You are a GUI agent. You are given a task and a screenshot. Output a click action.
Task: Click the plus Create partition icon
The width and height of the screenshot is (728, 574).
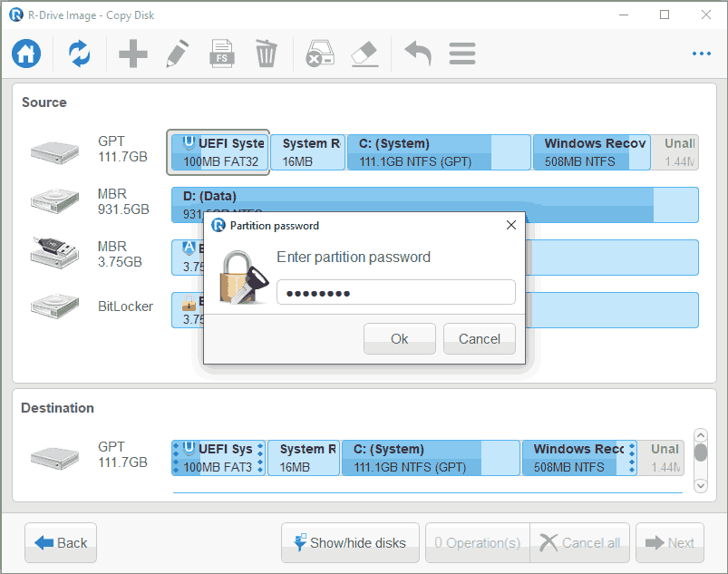133,54
